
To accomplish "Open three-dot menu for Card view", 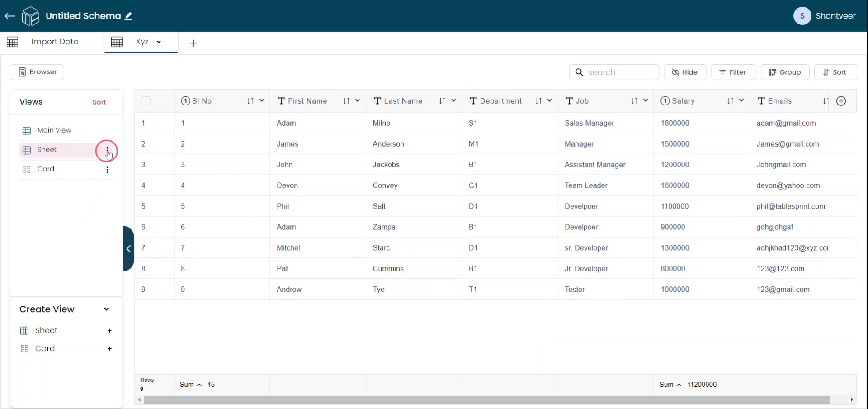I will click(x=107, y=170).
